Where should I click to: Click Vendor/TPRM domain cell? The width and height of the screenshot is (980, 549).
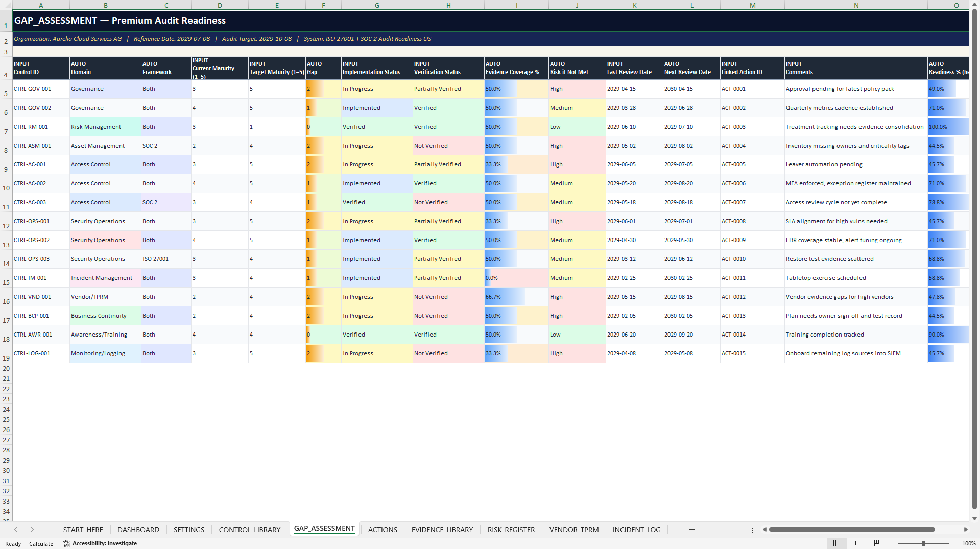tap(105, 297)
